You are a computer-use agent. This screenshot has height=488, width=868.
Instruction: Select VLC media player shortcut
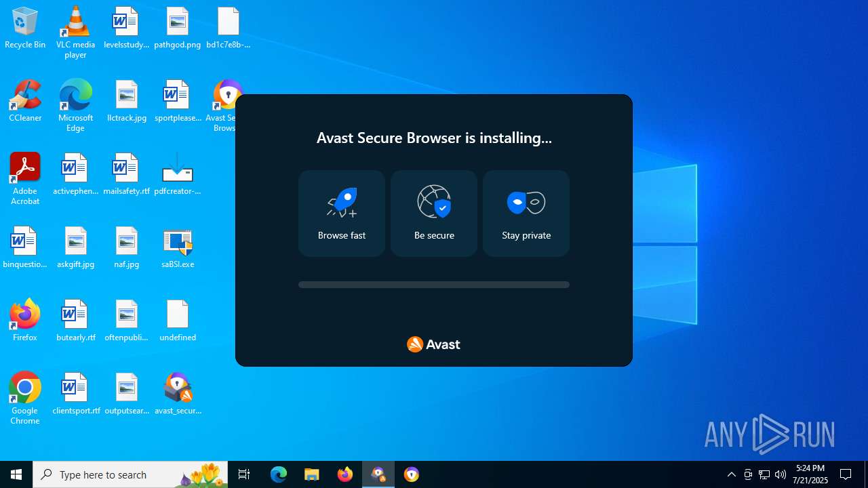[x=75, y=33]
